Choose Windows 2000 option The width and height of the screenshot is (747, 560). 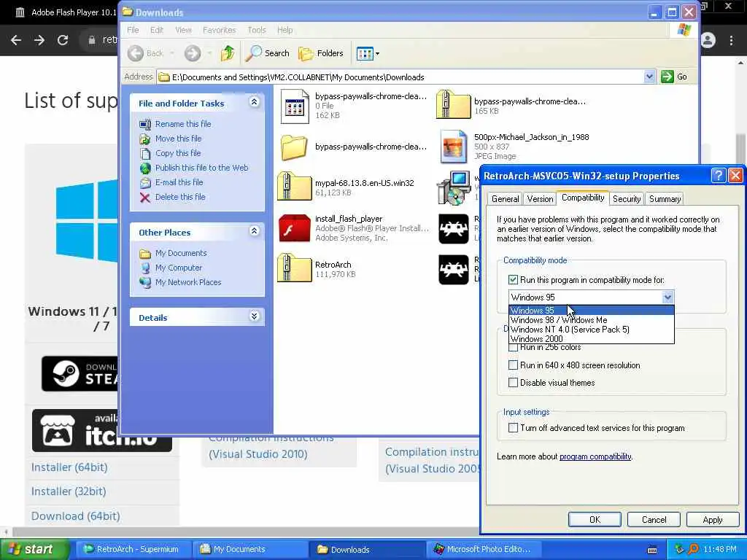pos(591,338)
